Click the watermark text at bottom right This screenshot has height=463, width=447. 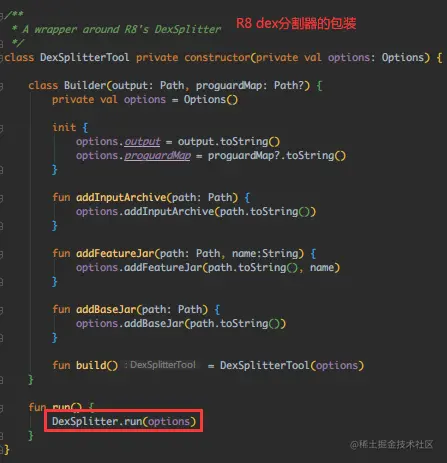click(x=392, y=444)
